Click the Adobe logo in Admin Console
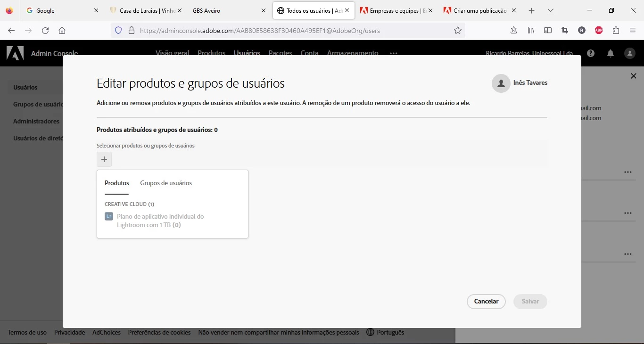The height and width of the screenshot is (344, 644). 15,53
